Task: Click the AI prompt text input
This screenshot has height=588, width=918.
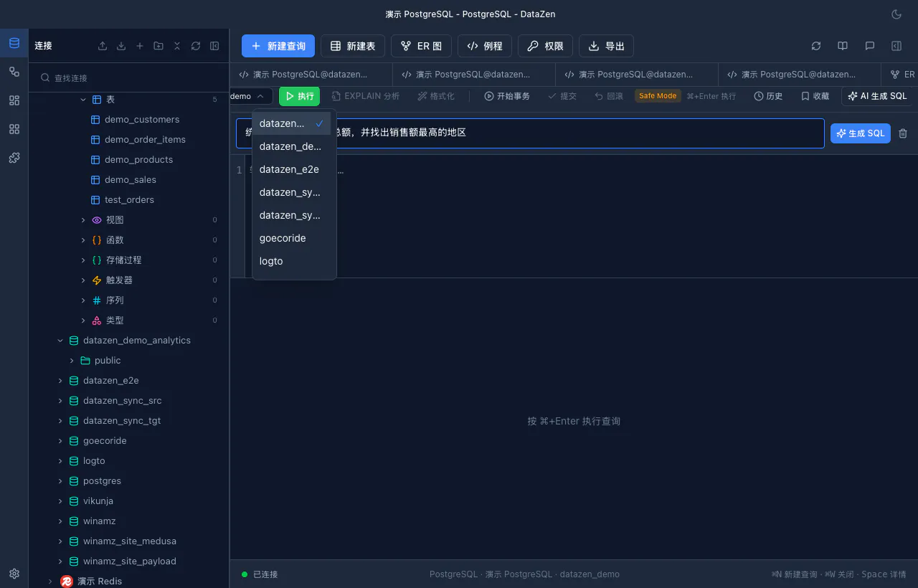Action: [530, 133]
